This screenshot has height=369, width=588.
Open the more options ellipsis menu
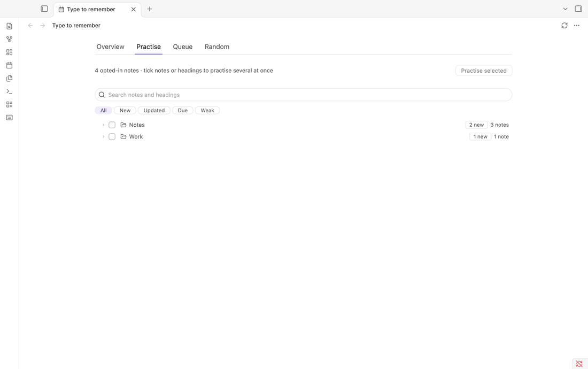577,26
